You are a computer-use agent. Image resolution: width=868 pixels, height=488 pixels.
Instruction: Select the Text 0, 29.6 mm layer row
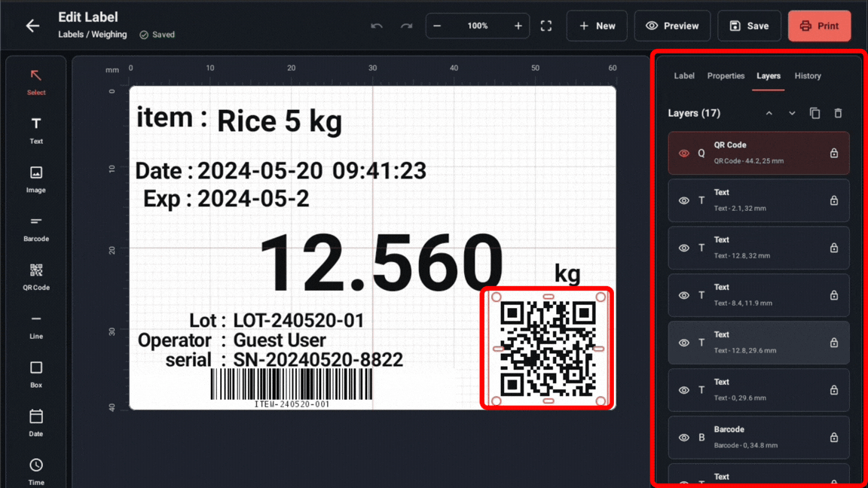(x=759, y=390)
